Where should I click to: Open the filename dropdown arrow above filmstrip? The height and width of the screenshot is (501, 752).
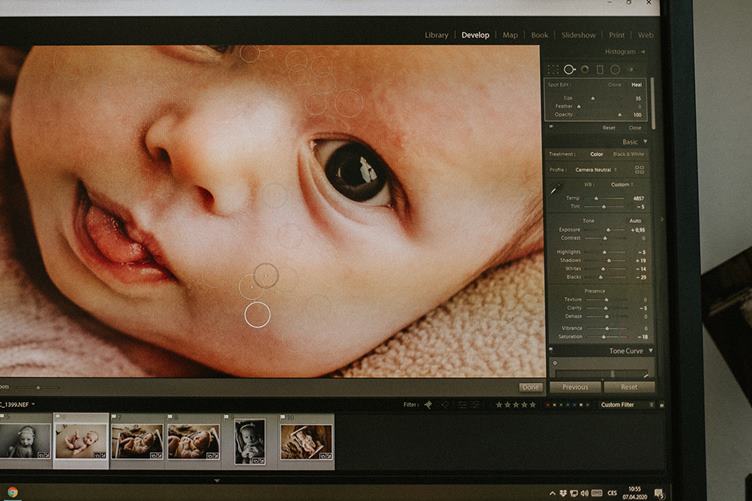tap(33, 405)
